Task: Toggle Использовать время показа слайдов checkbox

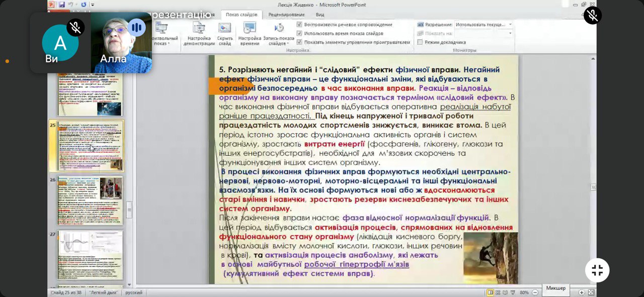Action: tap(299, 33)
